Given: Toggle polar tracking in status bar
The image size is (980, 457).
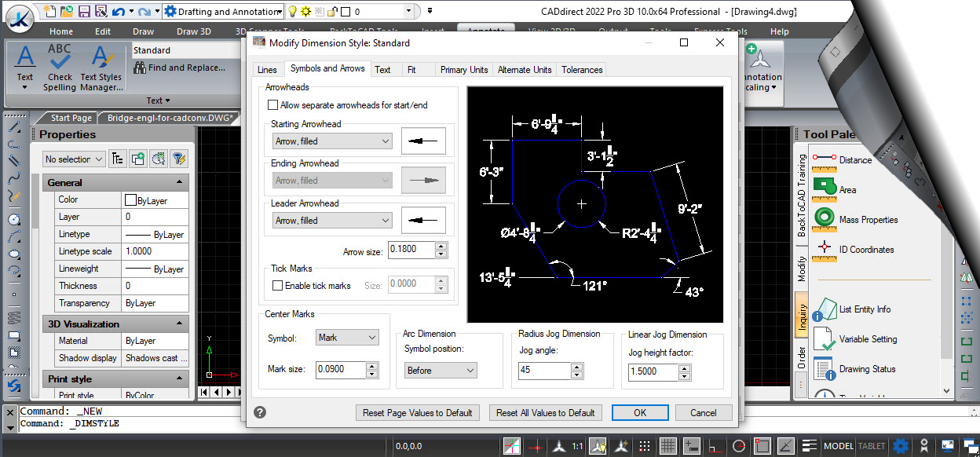Looking at the screenshot, I should coord(738,446).
